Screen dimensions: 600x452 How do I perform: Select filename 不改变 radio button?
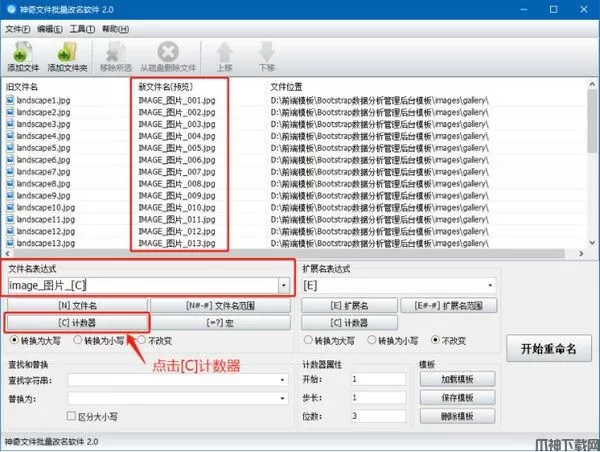coord(142,340)
